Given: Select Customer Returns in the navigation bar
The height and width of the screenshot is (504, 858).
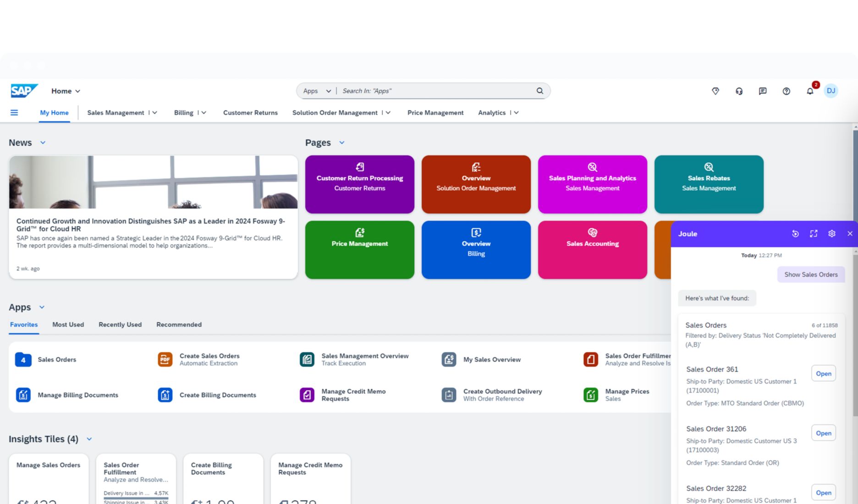Looking at the screenshot, I should click(250, 112).
